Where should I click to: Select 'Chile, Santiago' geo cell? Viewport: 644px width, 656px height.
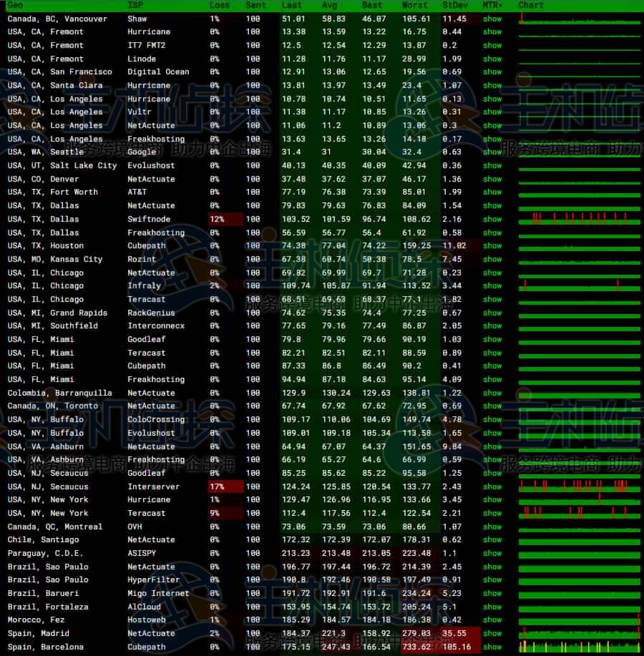[43, 539]
